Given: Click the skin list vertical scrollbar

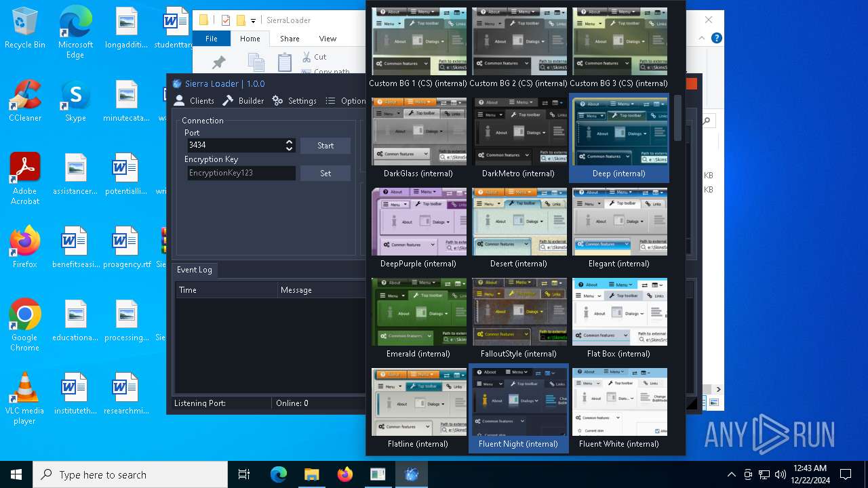Looking at the screenshot, I should click(677, 118).
